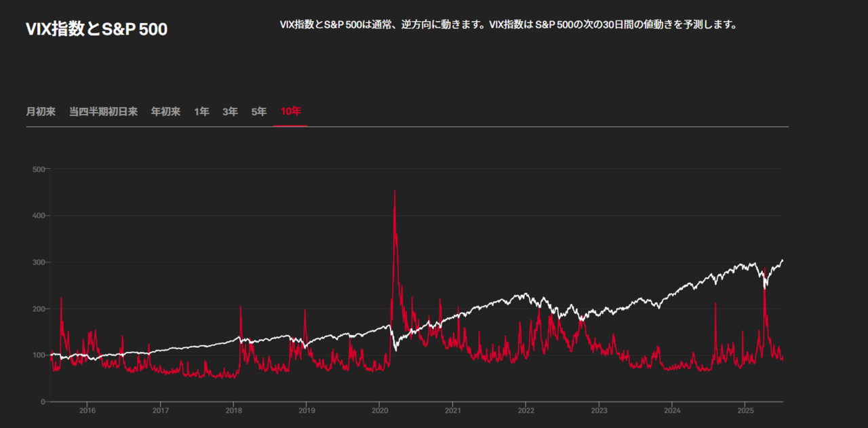
Task: Click the 2018 label on the x-axis
Action: pyautogui.click(x=233, y=410)
